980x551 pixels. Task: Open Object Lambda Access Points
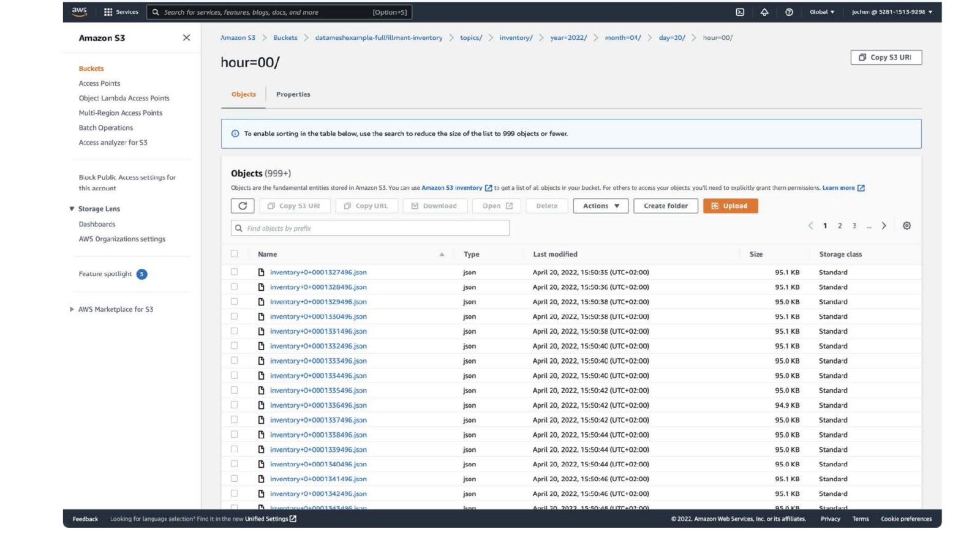tap(124, 98)
